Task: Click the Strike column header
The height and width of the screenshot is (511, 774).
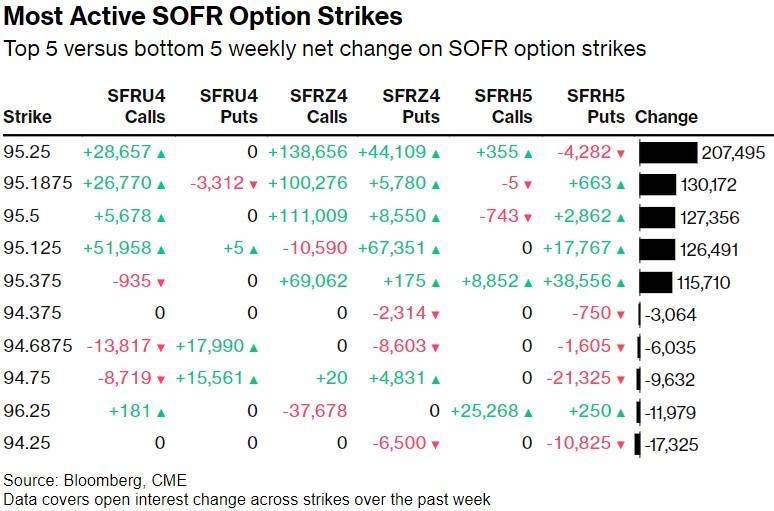Action: [x=27, y=117]
